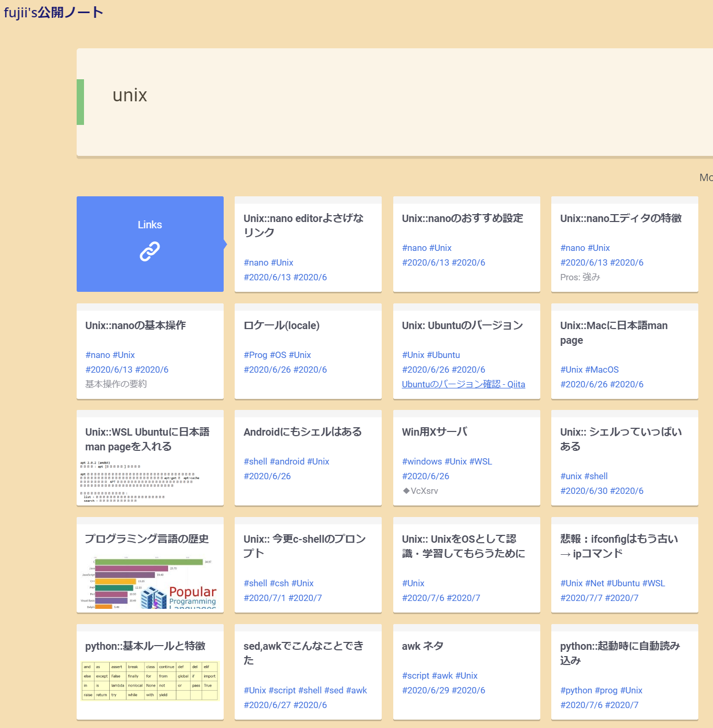Click the #2020/6/29 #2020/6 date tags
Screen dimensions: 713x728
[x=444, y=690]
